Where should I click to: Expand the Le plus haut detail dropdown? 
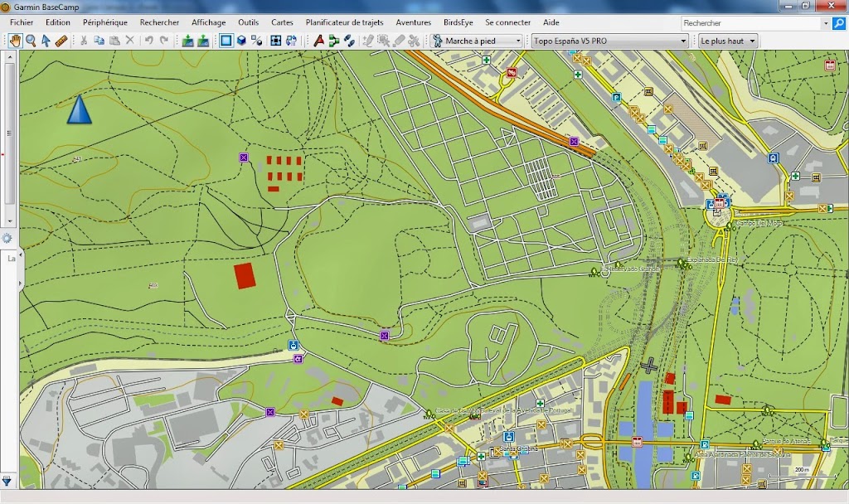pos(728,41)
